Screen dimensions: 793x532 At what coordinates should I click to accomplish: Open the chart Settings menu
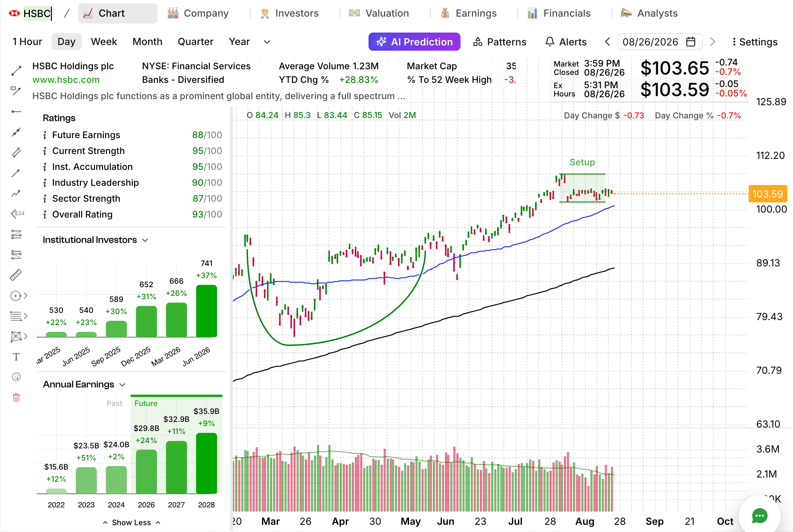point(755,42)
